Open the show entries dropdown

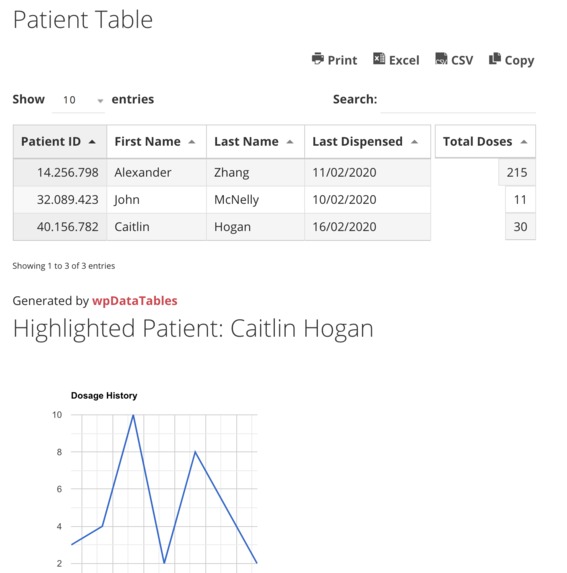click(x=79, y=100)
